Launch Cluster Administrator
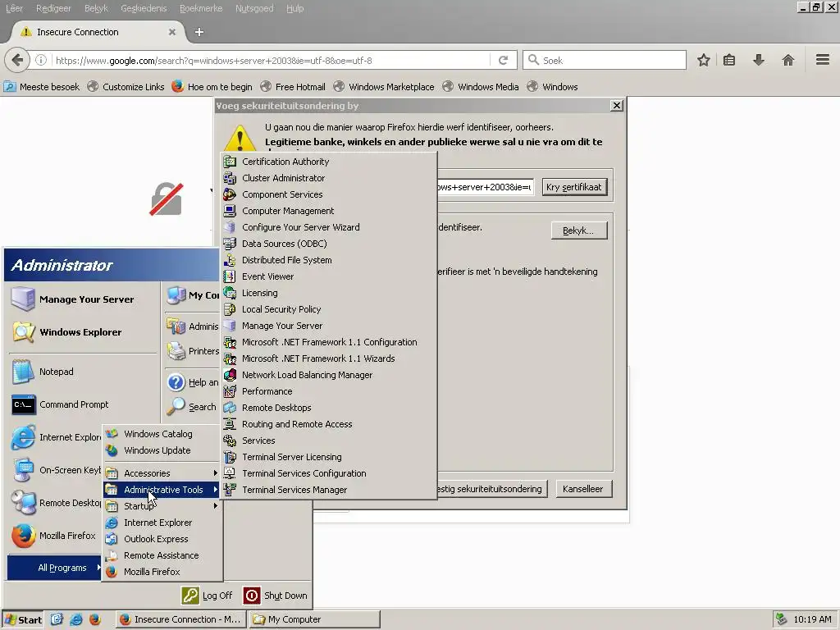The image size is (840, 630). (329, 178)
